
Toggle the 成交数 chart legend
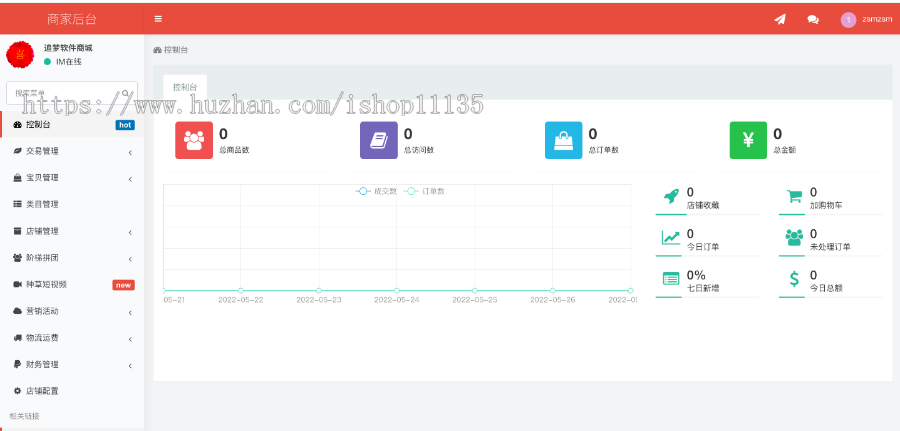(x=376, y=192)
